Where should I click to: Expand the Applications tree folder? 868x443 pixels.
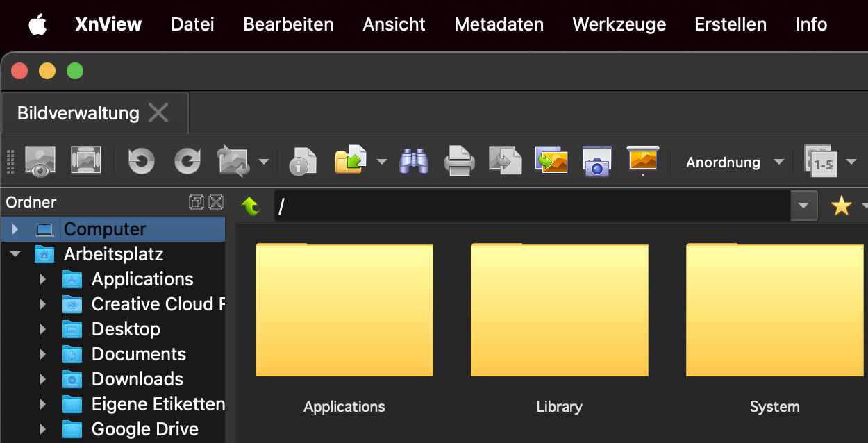(43, 279)
